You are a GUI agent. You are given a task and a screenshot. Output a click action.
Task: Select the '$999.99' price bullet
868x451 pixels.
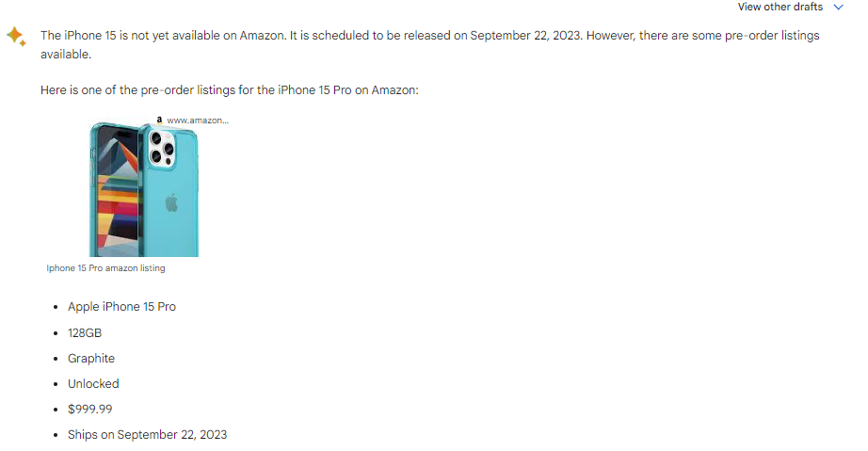[89, 409]
